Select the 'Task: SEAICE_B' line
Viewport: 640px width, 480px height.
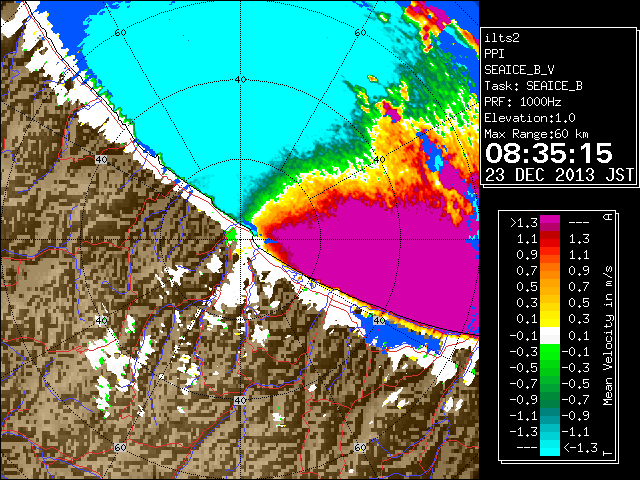(x=533, y=86)
